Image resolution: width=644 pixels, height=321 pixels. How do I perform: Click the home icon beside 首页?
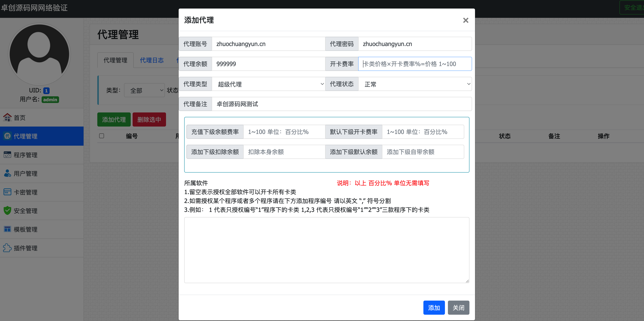point(7,117)
